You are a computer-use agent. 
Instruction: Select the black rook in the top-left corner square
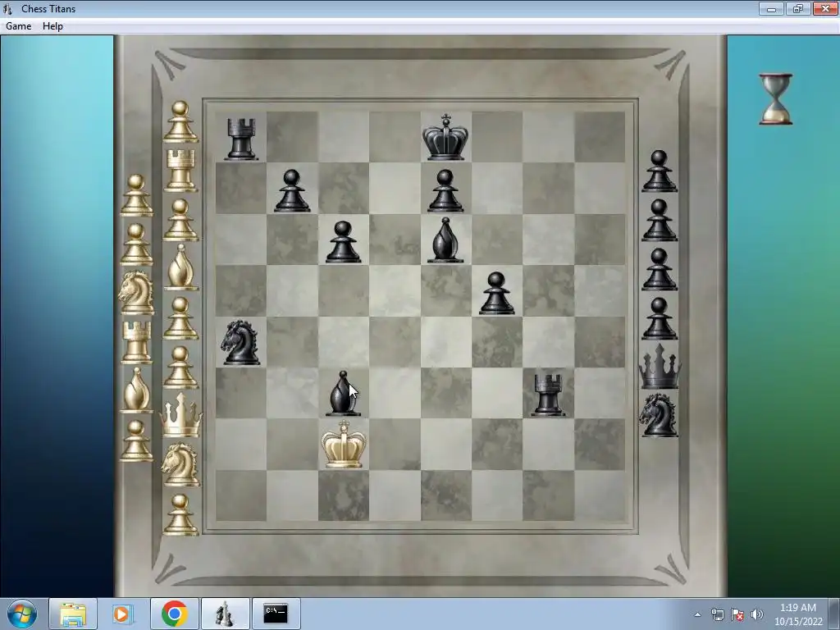pos(241,139)
